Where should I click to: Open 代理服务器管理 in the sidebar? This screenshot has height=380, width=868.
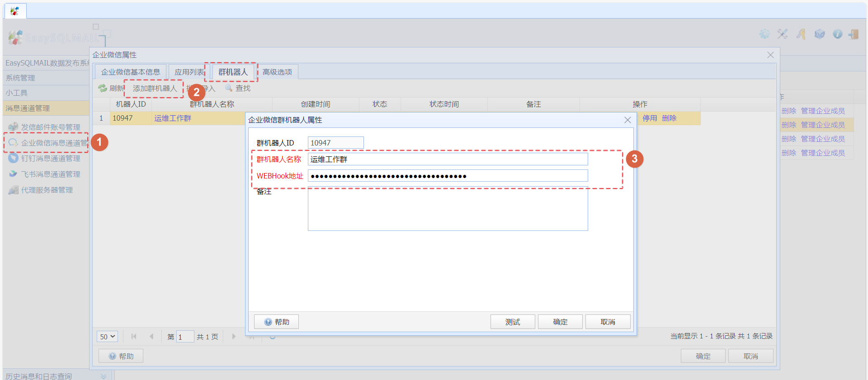coord(41,190)
